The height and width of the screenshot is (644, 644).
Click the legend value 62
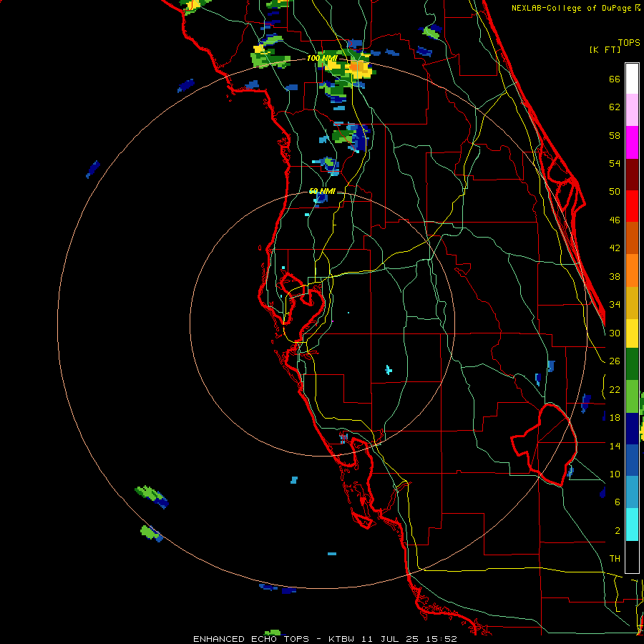[x=615, y=107]
